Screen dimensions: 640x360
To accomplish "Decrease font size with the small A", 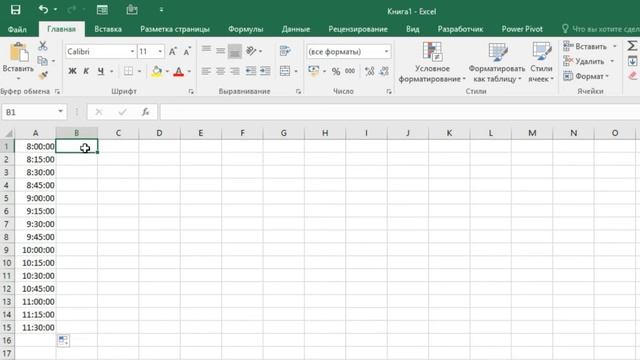I will click(187, 51).
